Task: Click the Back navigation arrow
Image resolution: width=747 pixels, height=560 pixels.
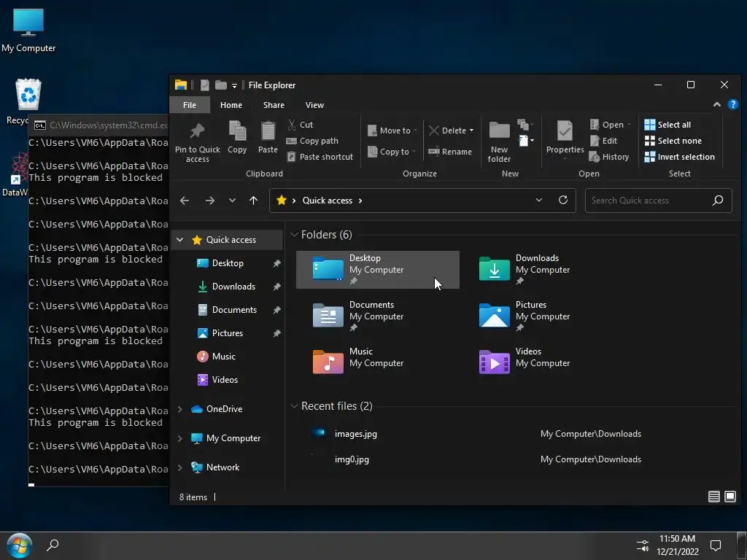Action: (185, 201)
